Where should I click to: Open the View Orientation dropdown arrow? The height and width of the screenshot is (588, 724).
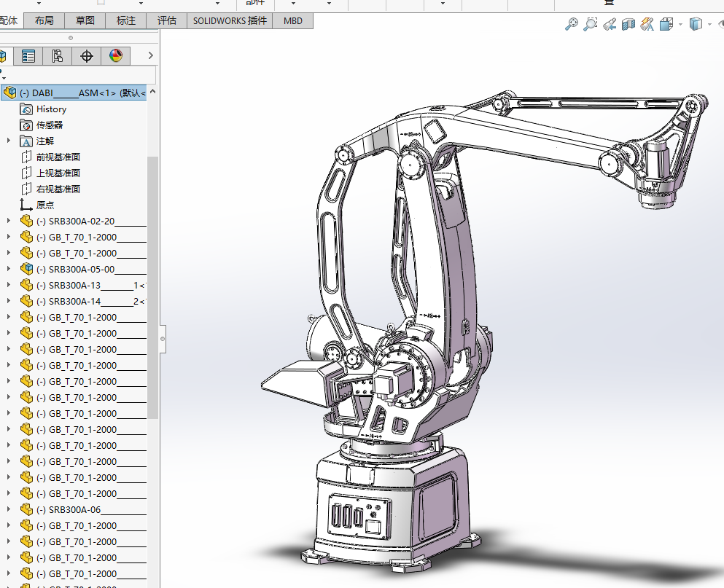tap(680, 24)
